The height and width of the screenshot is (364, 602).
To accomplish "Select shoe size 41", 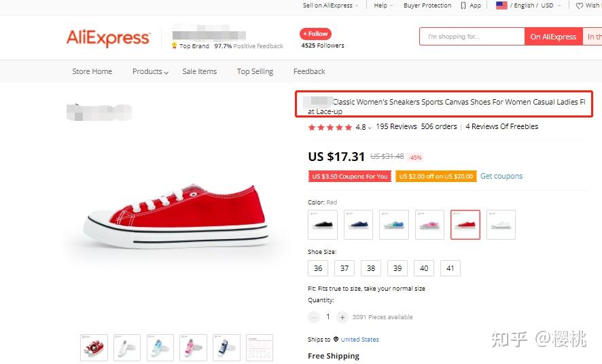I will (x=450, y=268).
